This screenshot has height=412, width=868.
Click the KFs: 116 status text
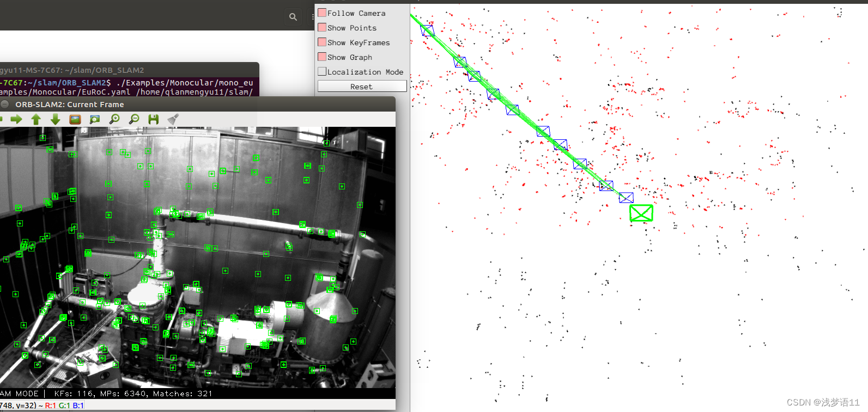(73, 393)
